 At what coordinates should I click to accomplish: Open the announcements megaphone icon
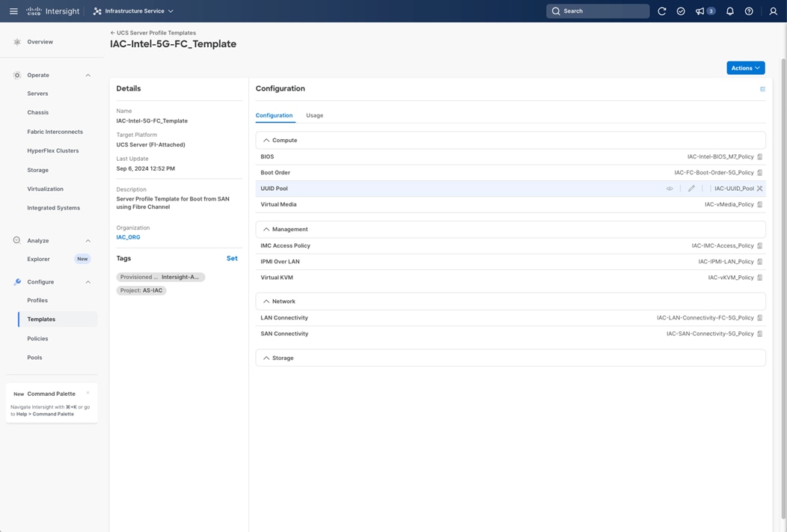coord(700,11)
